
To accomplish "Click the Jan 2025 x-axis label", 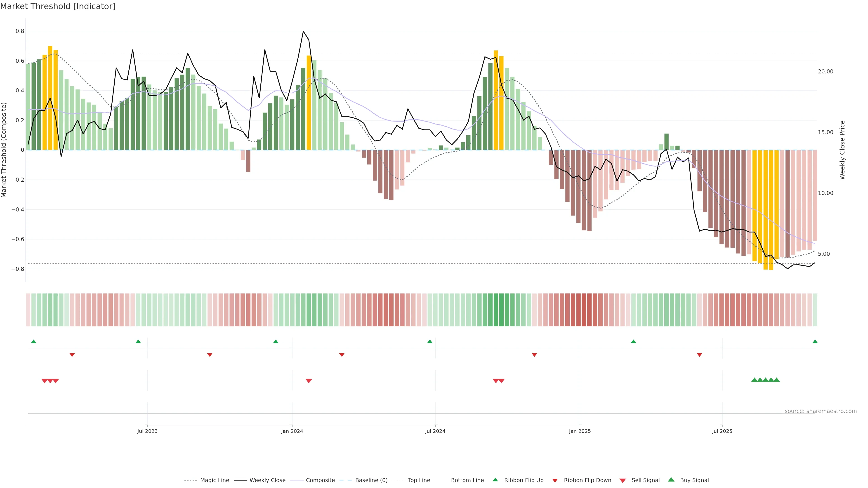I will [x=580, y=431].
